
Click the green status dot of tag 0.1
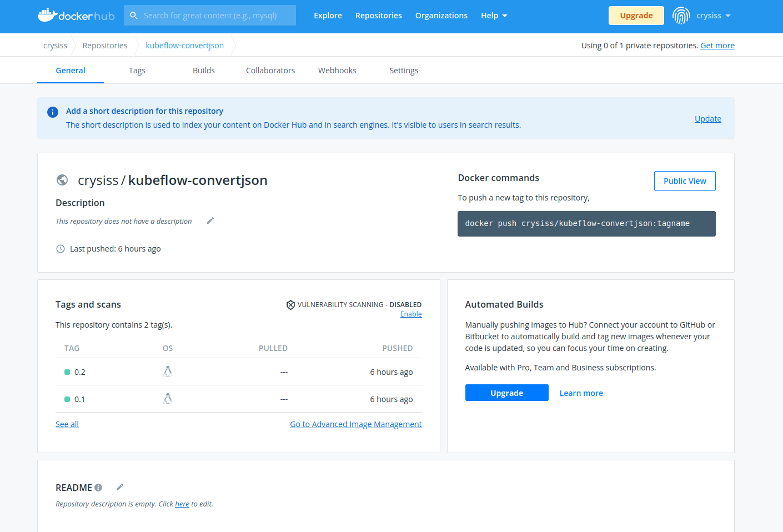[x=67, y=399]
